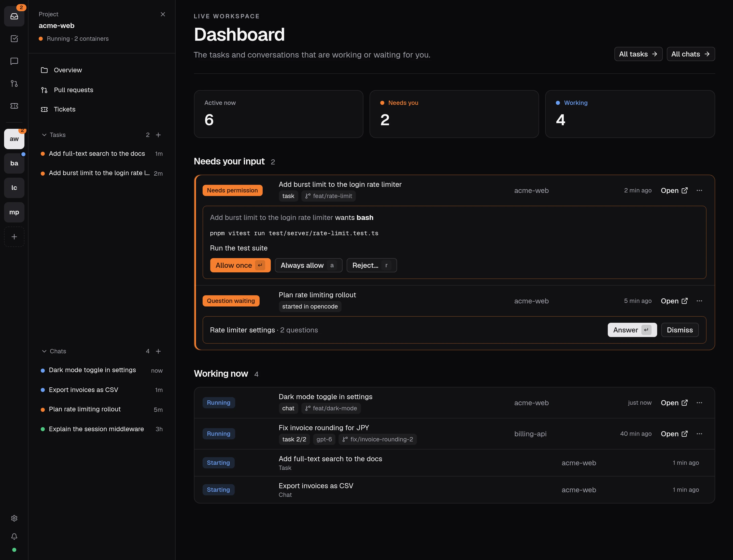Screen dimensions: 733x560
Task: Select task Add full-text search to the docs
Action: tap(102, 154)
